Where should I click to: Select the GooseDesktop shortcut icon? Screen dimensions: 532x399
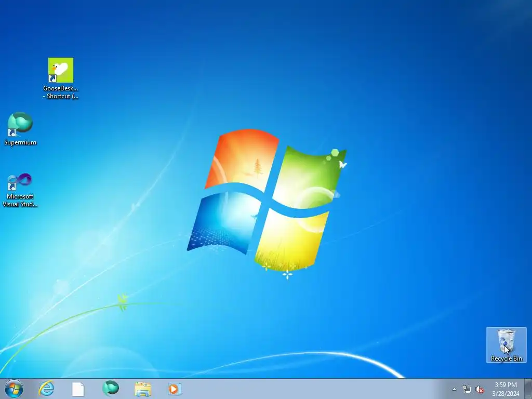[61, 78]
